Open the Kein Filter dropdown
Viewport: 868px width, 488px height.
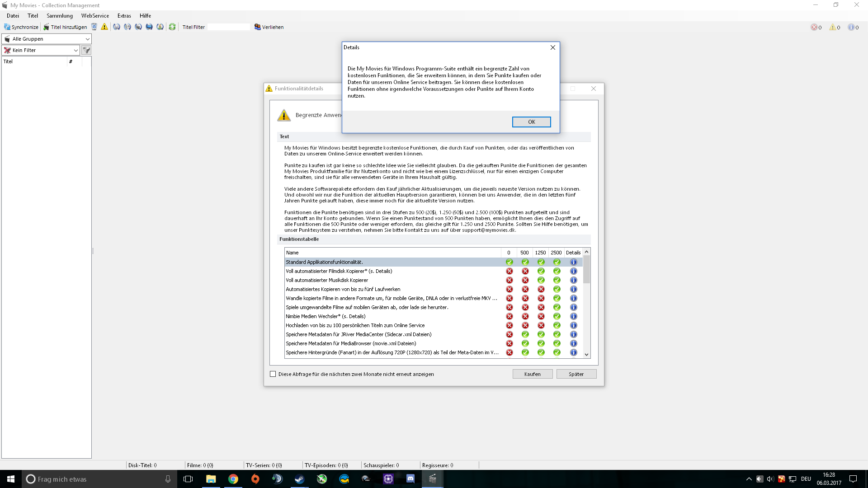(x=75, y=50)
